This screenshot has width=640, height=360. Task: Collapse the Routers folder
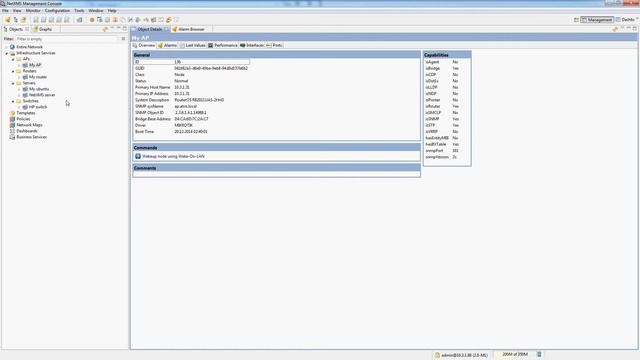13,71
